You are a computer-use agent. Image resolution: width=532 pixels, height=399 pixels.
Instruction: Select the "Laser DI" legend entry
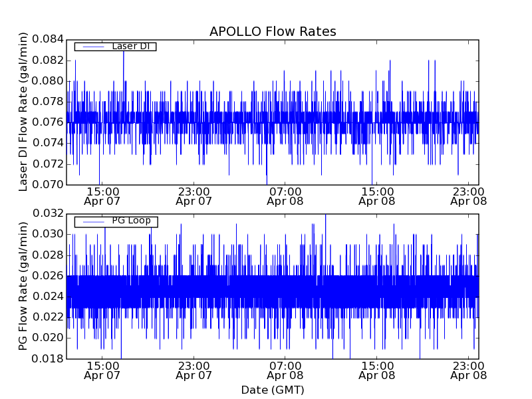coord(115,46)
